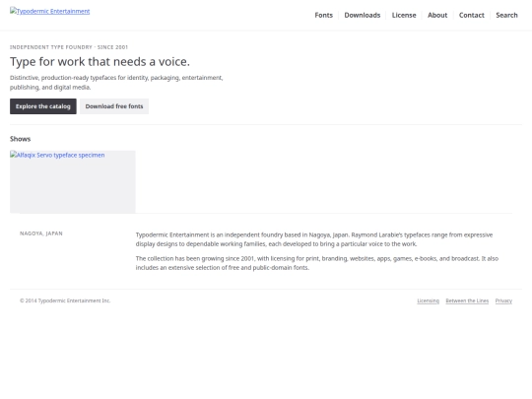Image resolution: width=532 pixels, height=399 pixels.
Task: Open the Fonts menu item
Action: point(324,15)
